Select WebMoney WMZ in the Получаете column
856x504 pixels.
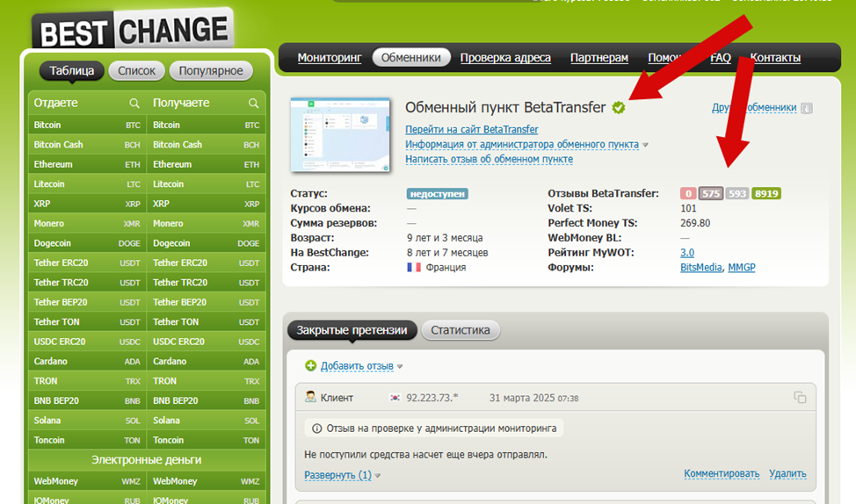(x=206, y=481)
